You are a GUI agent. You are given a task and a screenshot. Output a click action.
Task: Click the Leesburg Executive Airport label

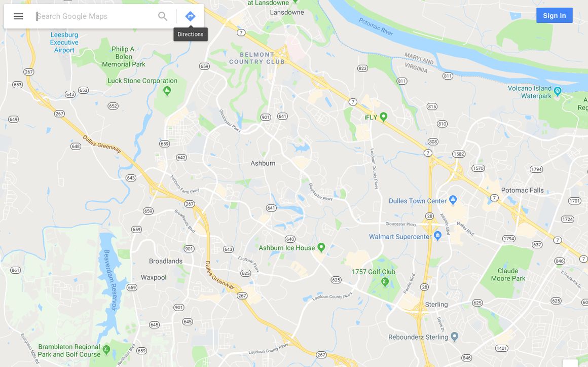point(64,43)
